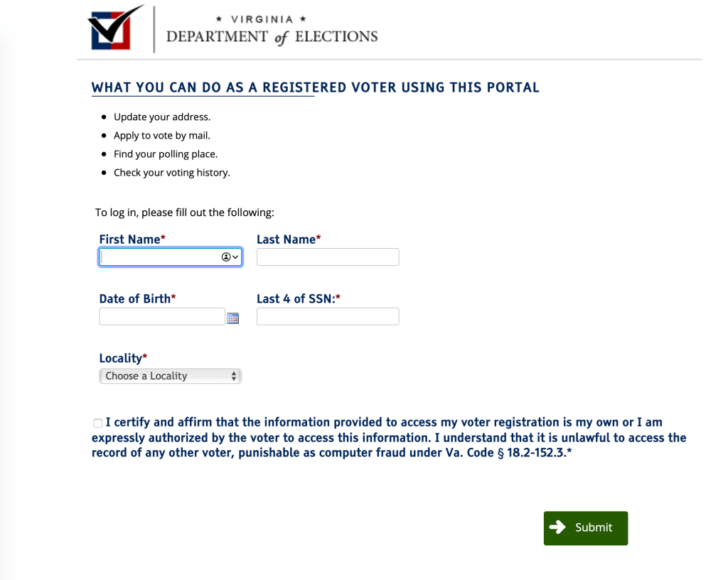Click the Last 4 of SSN field
The image size is (728, 580).
click(328, 316)
